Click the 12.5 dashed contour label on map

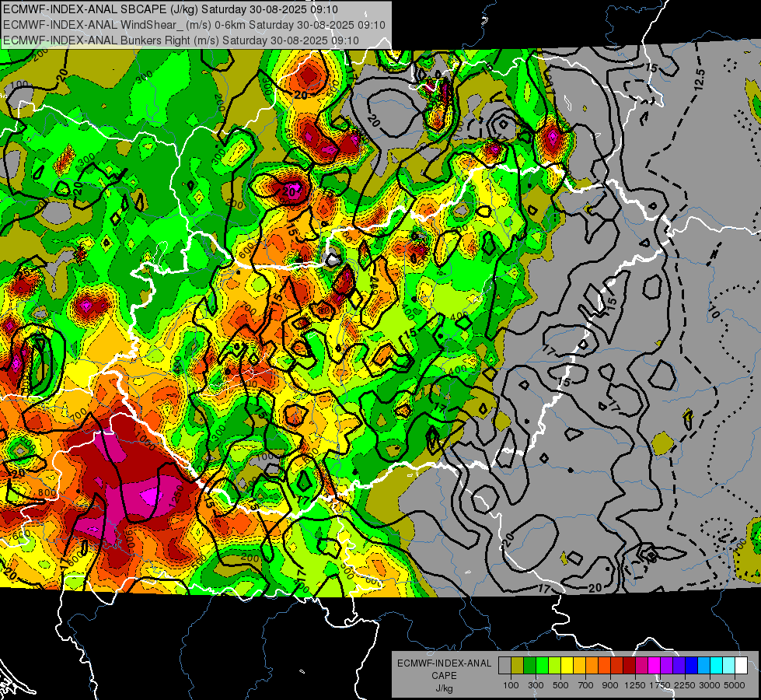coord(699,79)
